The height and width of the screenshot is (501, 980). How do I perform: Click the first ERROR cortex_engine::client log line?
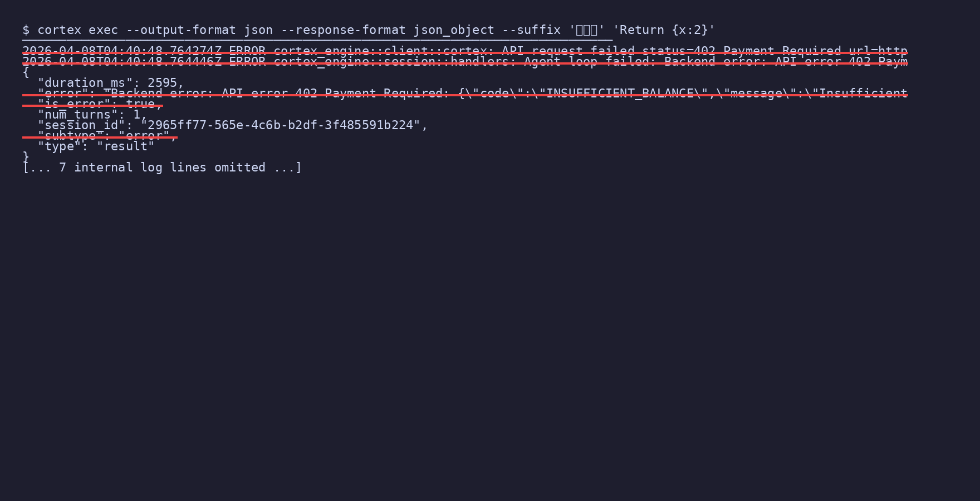click(465, 51)
